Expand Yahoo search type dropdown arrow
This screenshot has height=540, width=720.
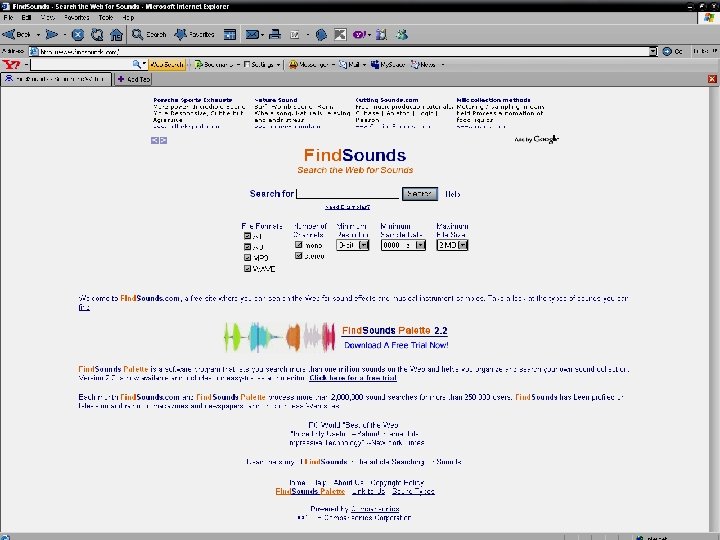[144, 64]
